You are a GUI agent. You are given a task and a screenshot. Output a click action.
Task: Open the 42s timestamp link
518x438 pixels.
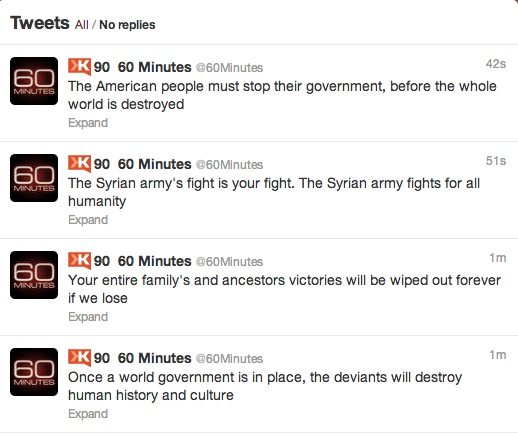pyautogui.click(x=496, y=64)
